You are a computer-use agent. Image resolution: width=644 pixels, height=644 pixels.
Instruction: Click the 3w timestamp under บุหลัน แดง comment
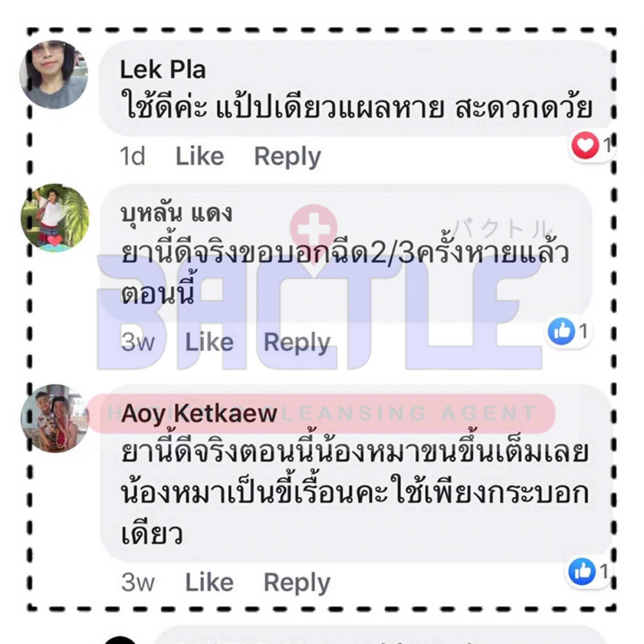138,342
